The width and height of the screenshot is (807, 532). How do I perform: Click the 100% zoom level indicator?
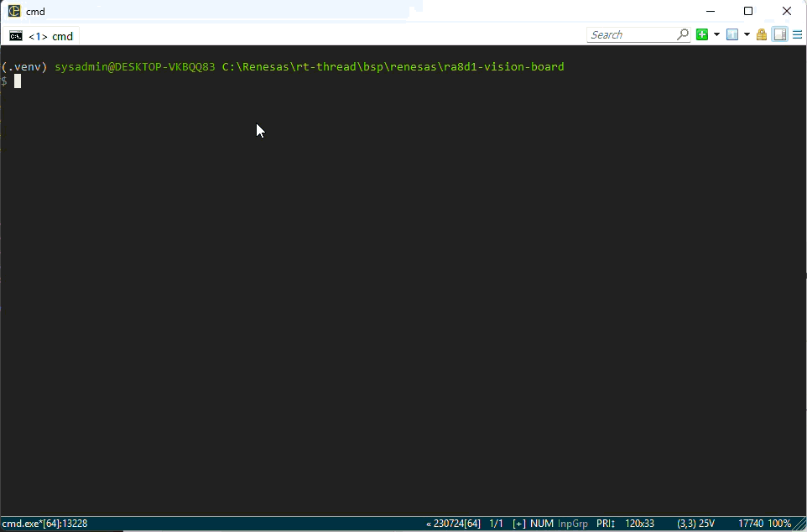click(x=780, y=524)
